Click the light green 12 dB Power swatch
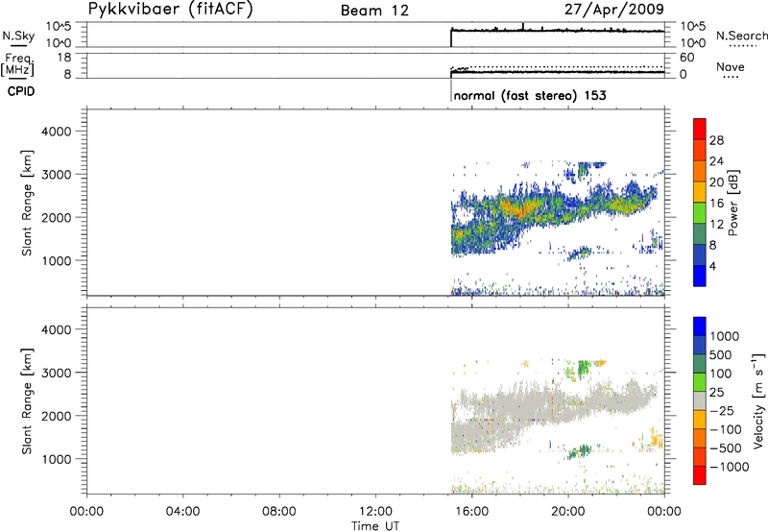This screenshot has height=532, width=768. 700,212
